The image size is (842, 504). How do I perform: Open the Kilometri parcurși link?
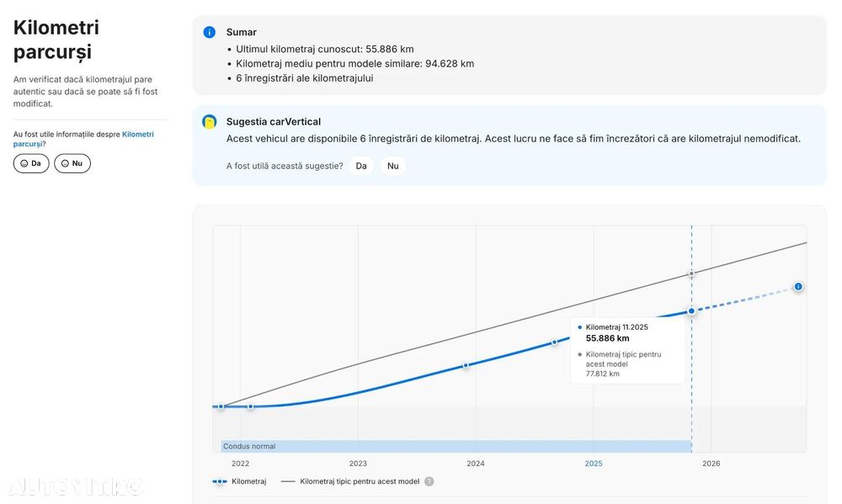[83, 139]
